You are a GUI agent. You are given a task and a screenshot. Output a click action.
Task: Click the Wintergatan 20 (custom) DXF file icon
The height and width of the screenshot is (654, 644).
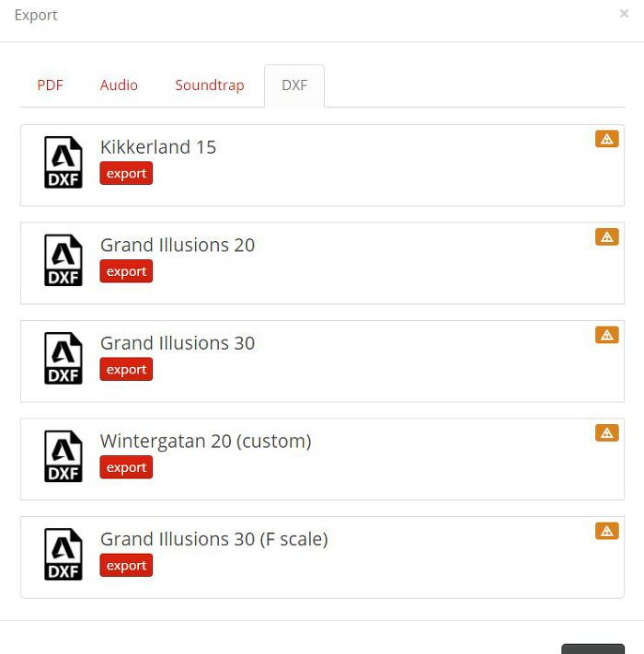63,456
